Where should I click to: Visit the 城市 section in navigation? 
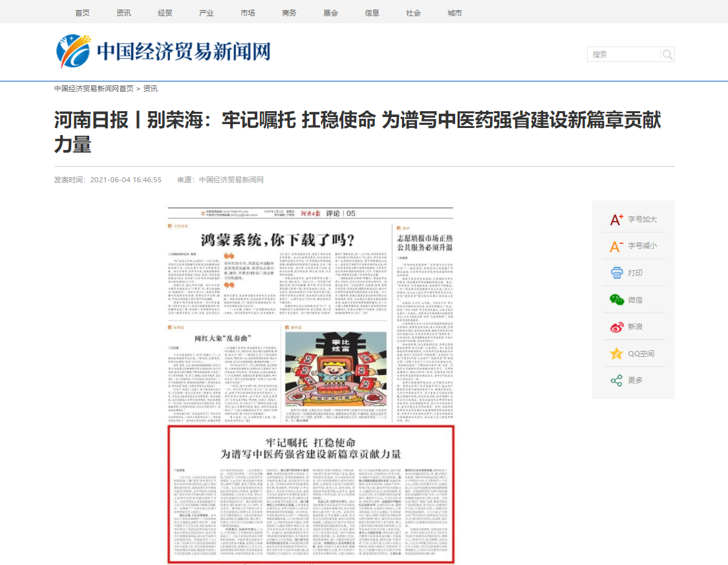[455, 13]
